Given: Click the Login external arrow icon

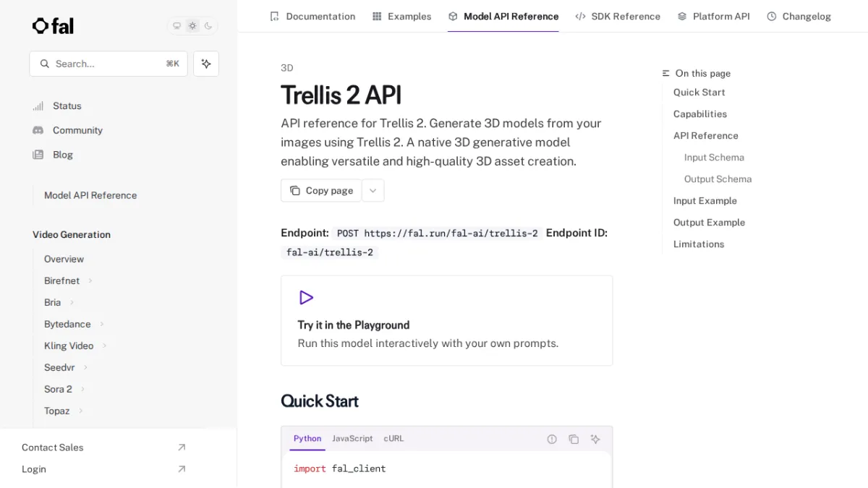Looking at the screenshot, I should [x=182, y=469].
